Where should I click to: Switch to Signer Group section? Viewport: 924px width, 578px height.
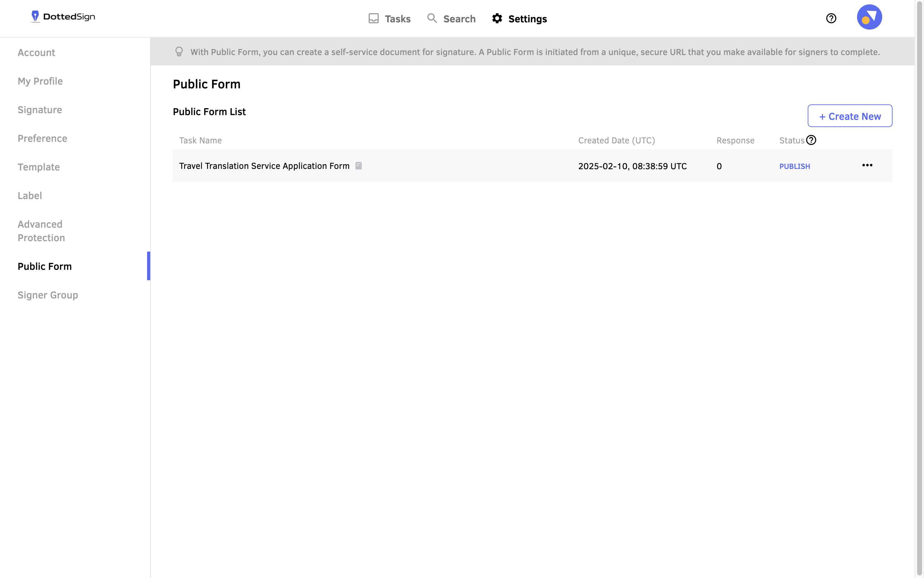[x=48, y=295]
